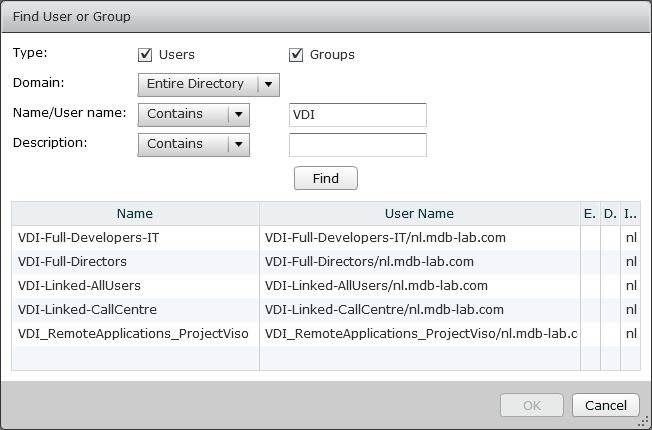Click the greyed-out OK button
Viewport: 652px width, 430px height.
click(x=531, y=405)
